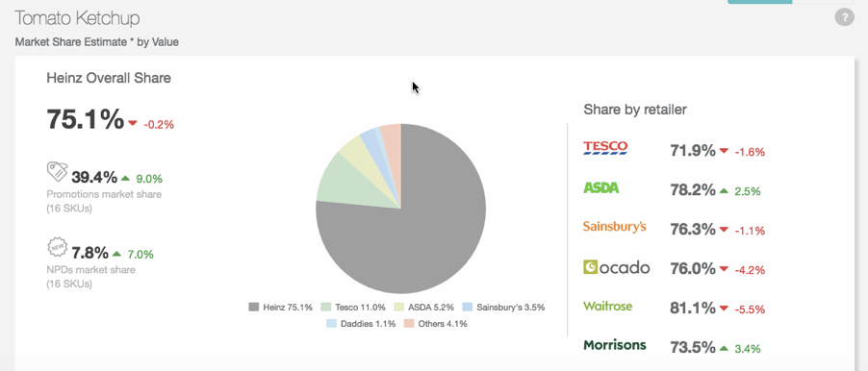The image size is (868, 371).
Task: Toggle Daddies 1.1% legend entry
Action: 360,324
